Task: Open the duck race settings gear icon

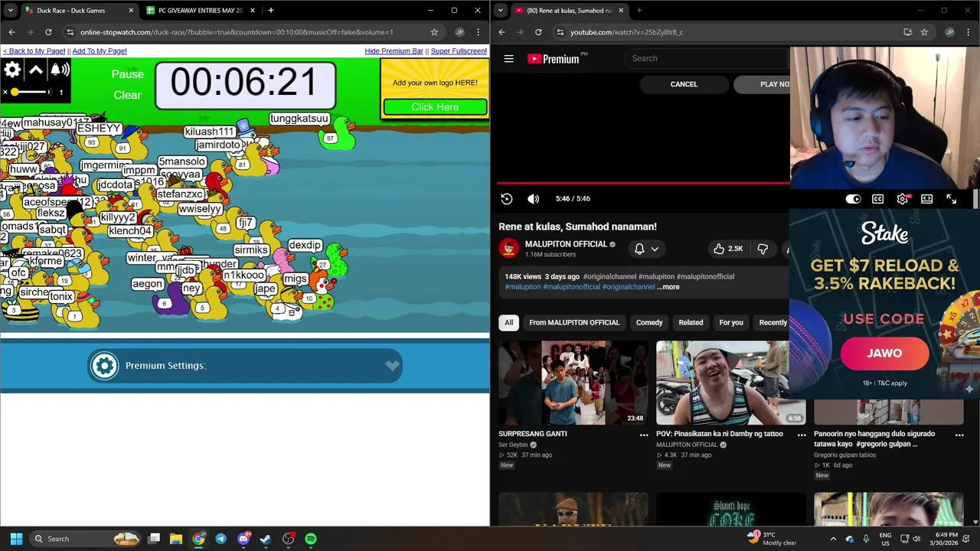Action: pos(12,70)
